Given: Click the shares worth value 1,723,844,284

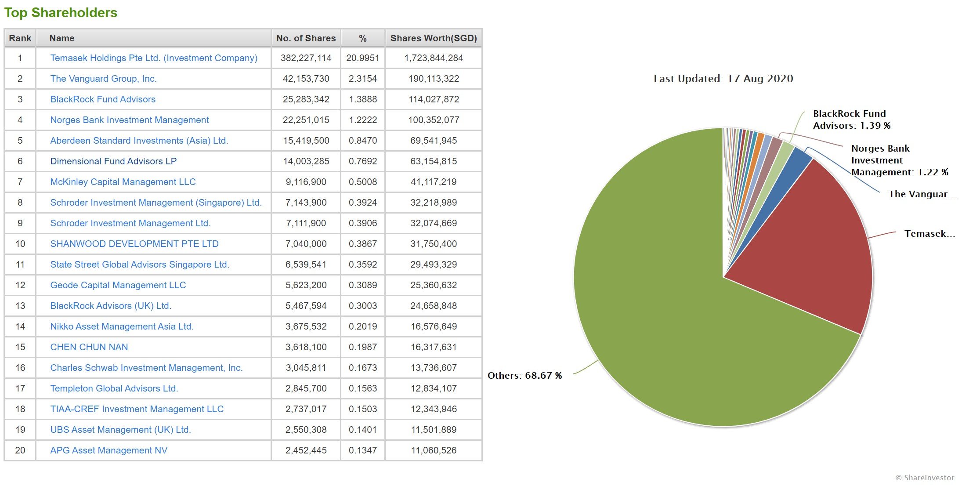Looking at the screenshot, I should click(x=434, y=58).
